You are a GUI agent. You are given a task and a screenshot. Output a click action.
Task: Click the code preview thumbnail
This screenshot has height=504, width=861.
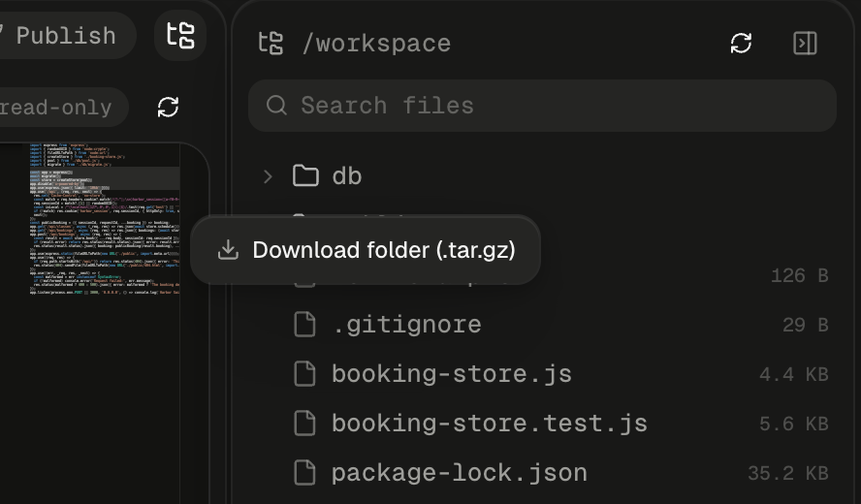[105, 220]
